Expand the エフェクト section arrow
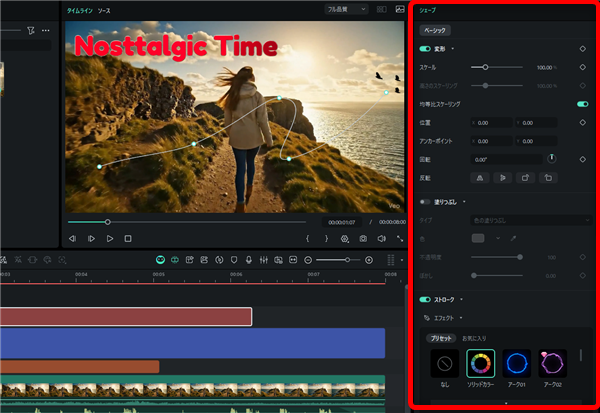 tap(462, 318)
